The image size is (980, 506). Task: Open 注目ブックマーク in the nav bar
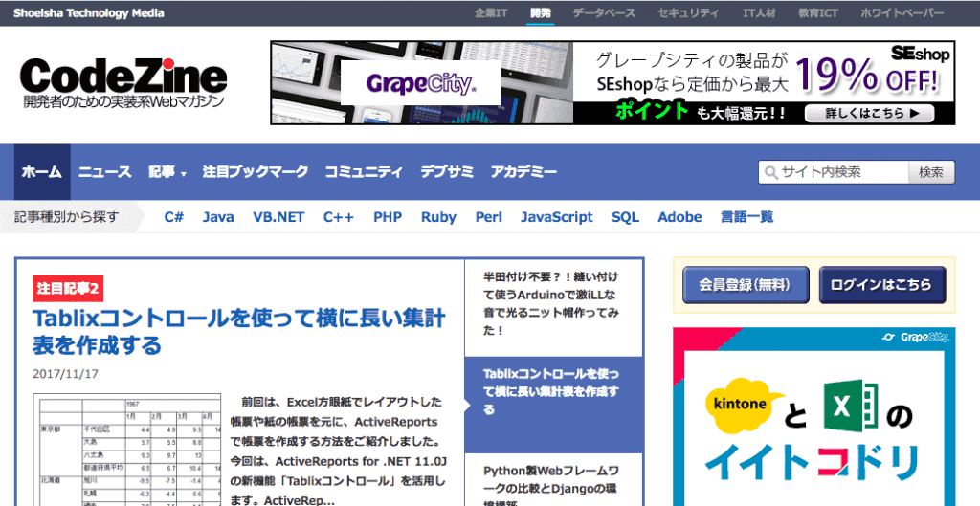click(x=255, y=172)
